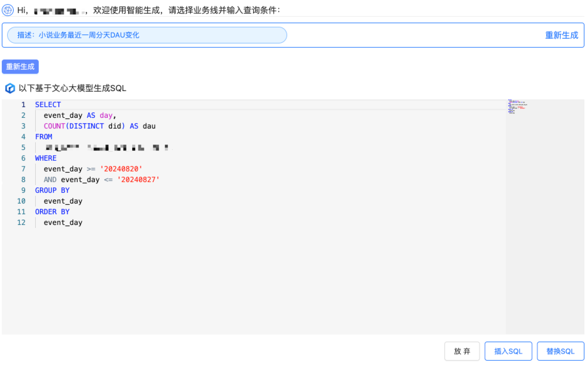Click line number 1 in the gutter

point(23,105)
